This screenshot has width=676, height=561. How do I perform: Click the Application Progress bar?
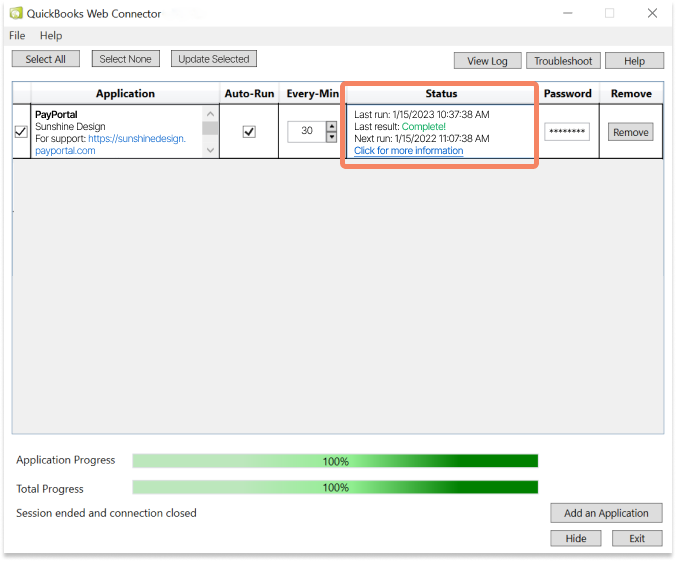tap(335, 461)
